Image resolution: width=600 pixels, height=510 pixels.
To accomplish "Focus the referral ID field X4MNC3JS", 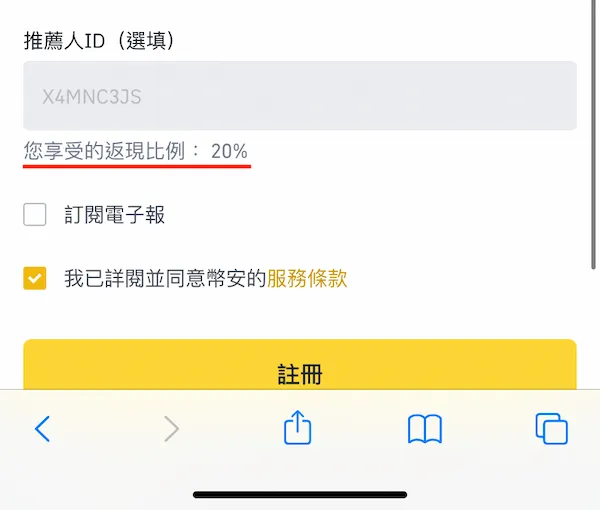I will (x=300, y=96).
